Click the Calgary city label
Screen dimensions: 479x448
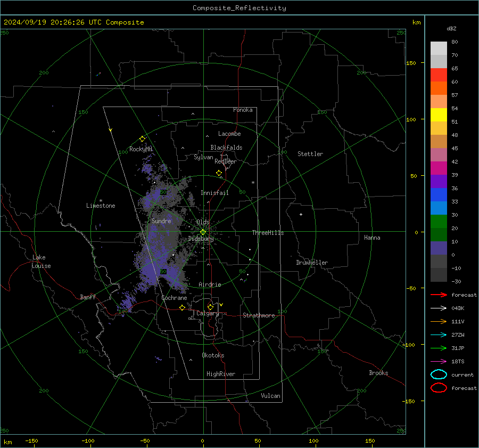point(208,313)
